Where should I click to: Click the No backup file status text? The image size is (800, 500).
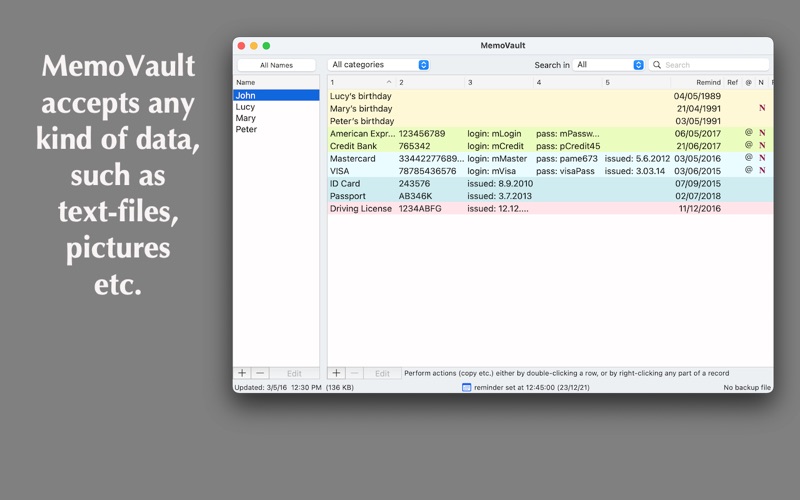coord(747,387)
